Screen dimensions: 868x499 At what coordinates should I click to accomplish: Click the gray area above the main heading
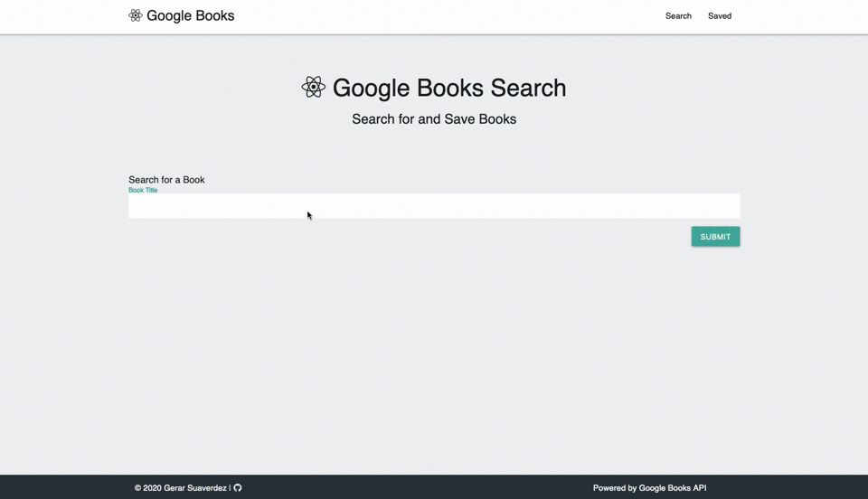click(x=434, y=52)
